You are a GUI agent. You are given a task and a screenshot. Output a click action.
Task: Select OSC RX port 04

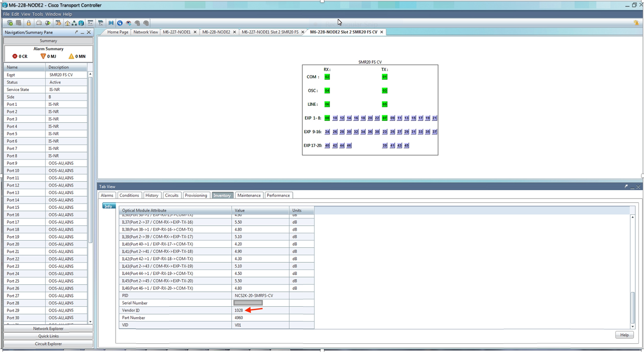pos(327,90)
